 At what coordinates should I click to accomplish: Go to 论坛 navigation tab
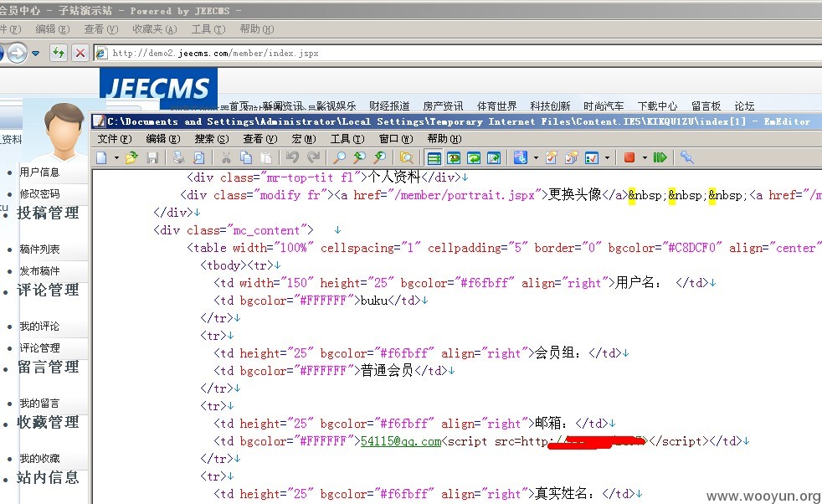[744, 106]
